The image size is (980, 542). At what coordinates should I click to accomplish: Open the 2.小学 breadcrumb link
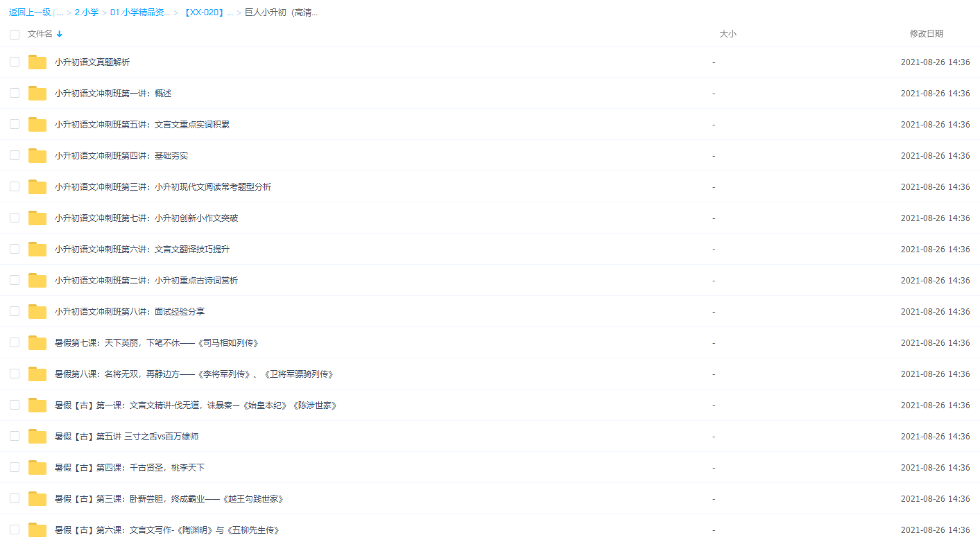click(87, 12)
